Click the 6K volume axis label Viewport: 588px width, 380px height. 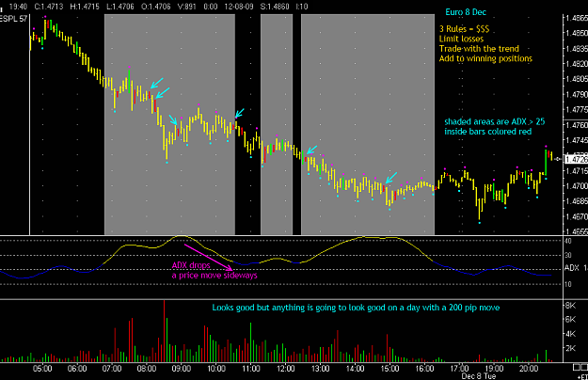coord(570,320)
